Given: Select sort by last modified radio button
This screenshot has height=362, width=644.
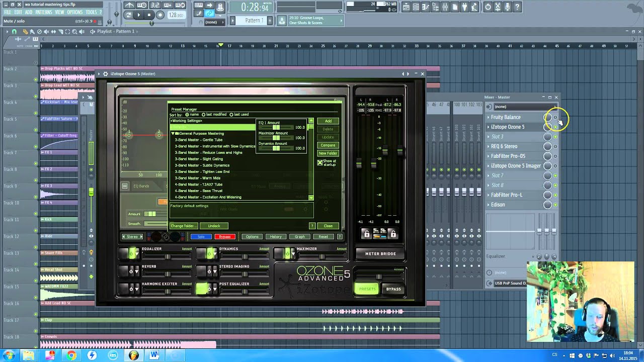Looking at the screenshot, I should coord(203,115).
